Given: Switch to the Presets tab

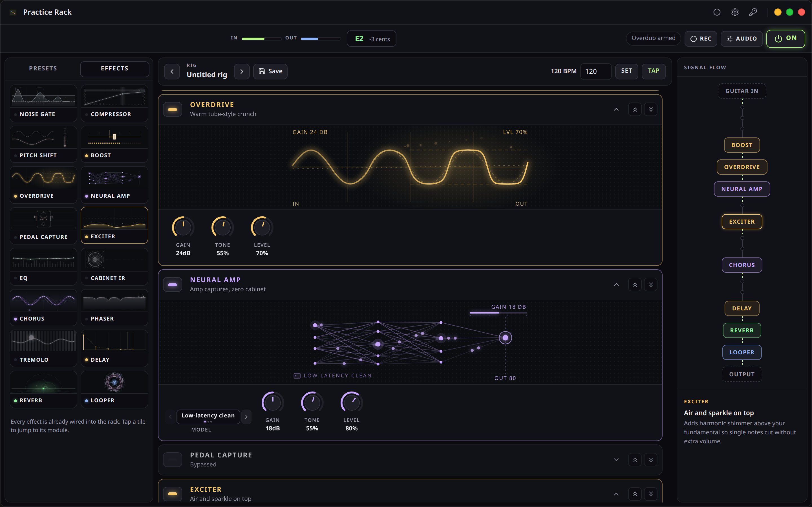Looking at the screenshot, I should [x=43, y=68].
